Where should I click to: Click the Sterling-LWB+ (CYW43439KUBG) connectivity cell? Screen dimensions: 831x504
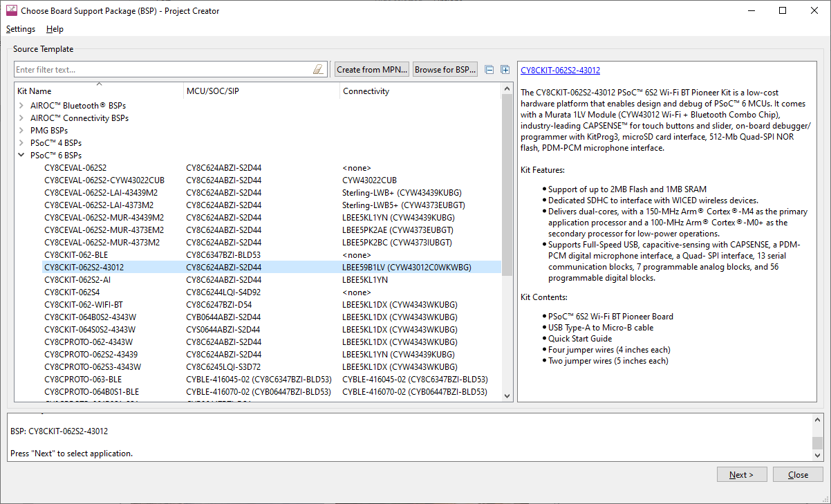click(402, 193)
